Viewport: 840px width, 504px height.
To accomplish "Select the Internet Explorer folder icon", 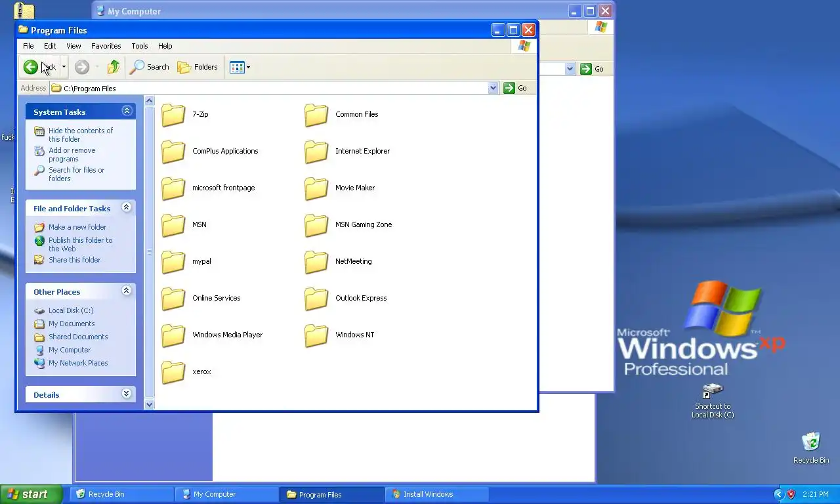I will [316, 152].
